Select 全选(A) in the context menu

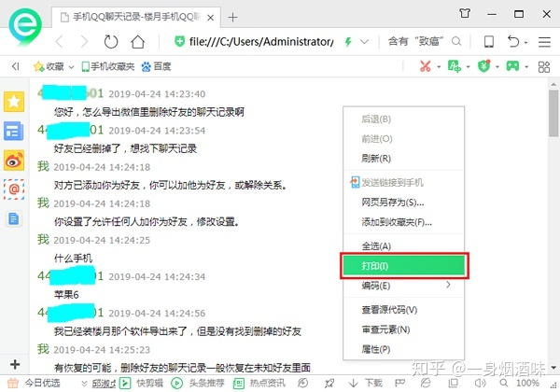pyautogui.click(x=404, y=246)
